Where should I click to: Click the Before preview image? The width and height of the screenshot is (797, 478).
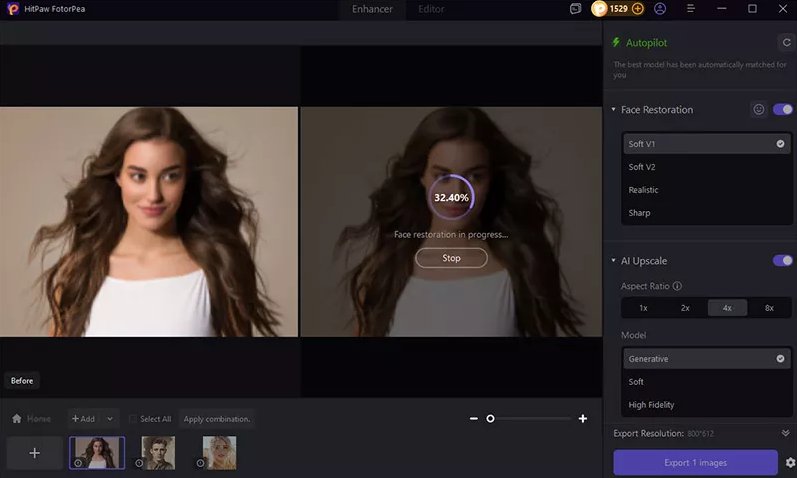coord(149,222)
